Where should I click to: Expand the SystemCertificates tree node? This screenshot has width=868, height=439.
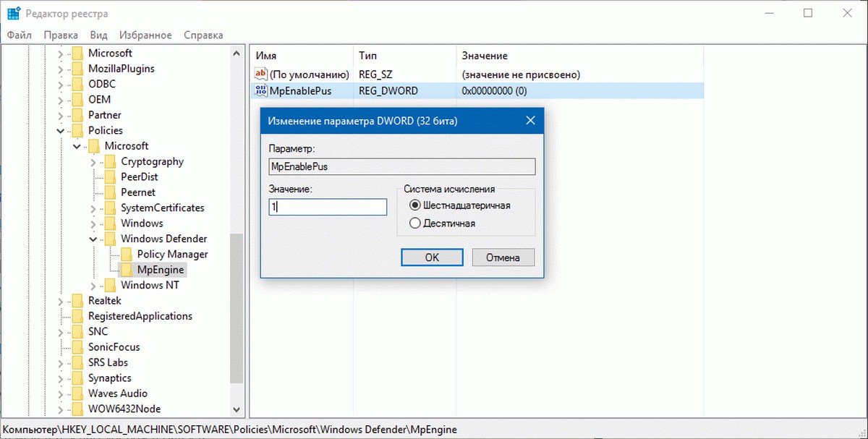[93, 208]
